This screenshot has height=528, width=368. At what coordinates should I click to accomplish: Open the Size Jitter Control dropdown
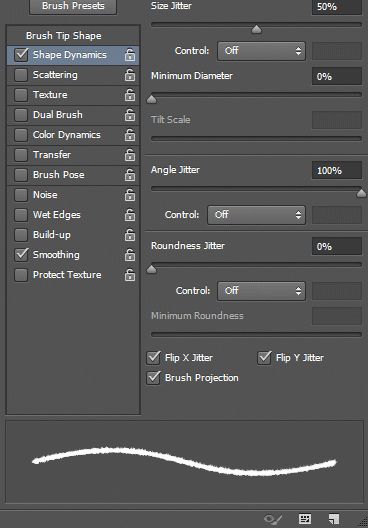[x=262, y=51]
